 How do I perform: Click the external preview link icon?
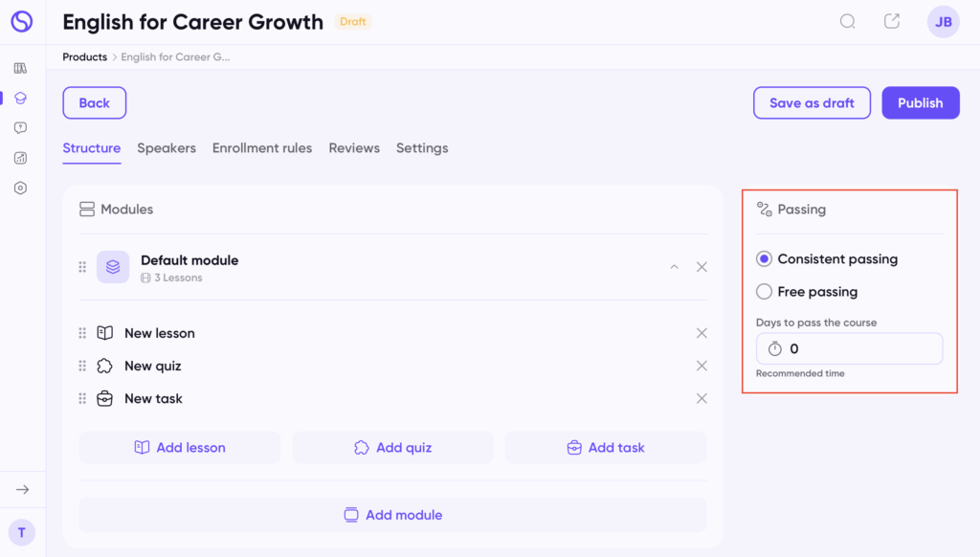[892, 21]
